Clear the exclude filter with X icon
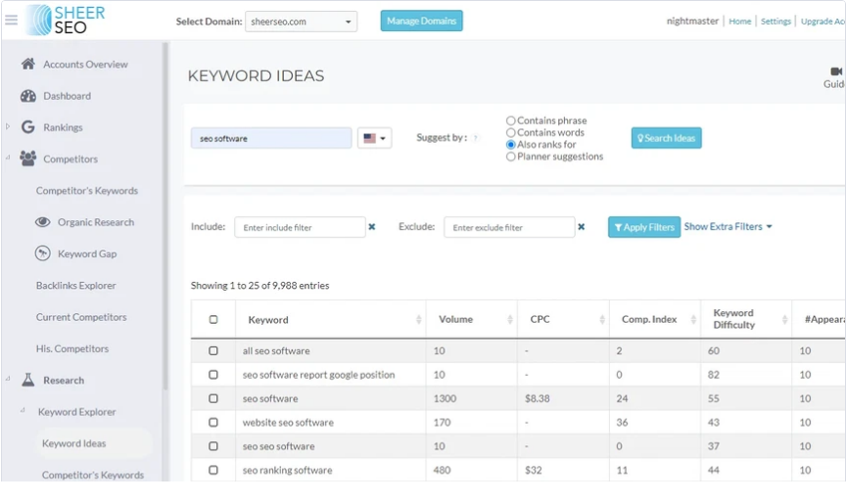This screenshot has width=846, height=504. (x=582, y=227)
